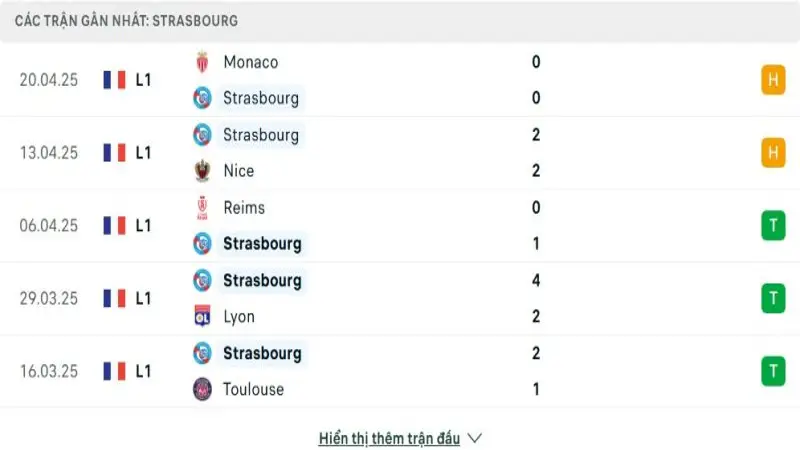Click the L1 league label on 13.04.25
This screenshot has width=800, height=450.
click(x=143, y=153)
